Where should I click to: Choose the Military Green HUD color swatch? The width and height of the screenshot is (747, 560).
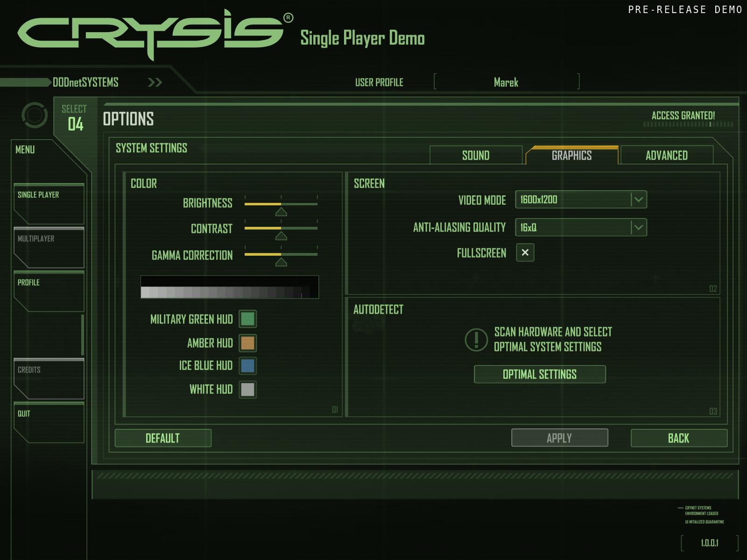click(247, 319)
